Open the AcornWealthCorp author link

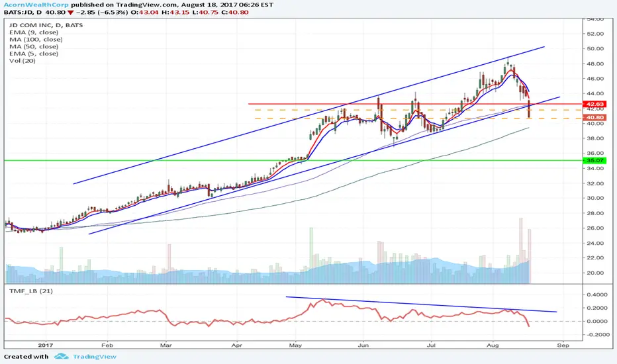pyautogui.click(x=36, y=5)
